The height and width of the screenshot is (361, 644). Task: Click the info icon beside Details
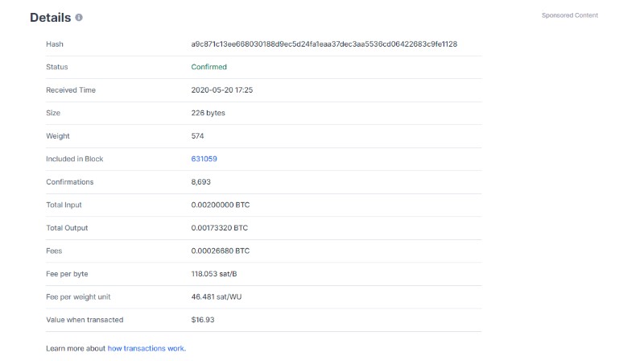(x=79, y=17)
